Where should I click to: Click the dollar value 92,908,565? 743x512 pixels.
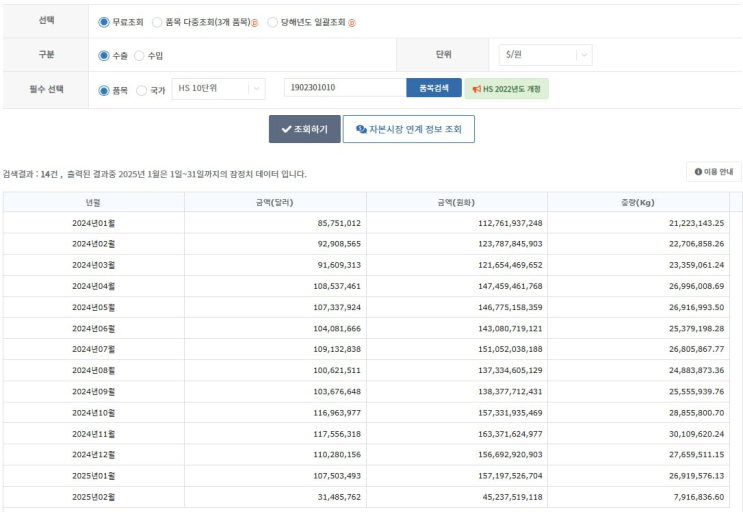[339, 244]
